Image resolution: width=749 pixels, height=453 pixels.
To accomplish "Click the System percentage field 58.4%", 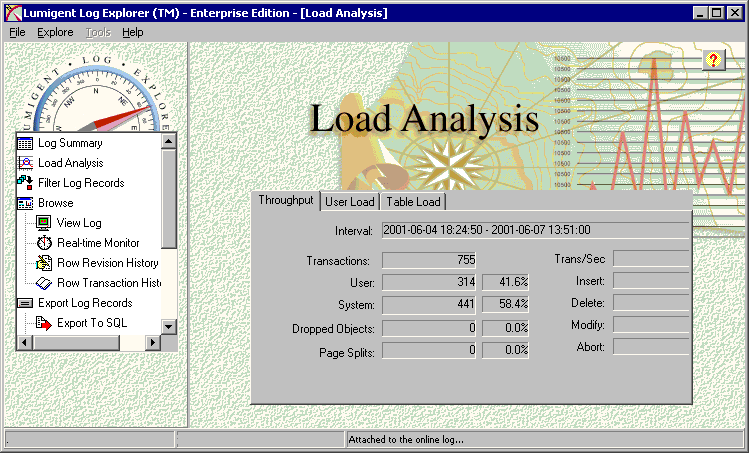I will point(505,304).
